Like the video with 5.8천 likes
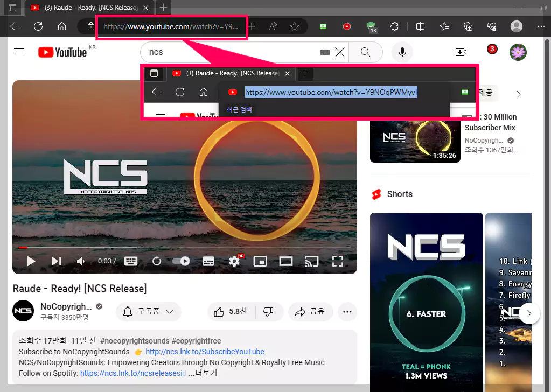The height and width of the screenshot is (392, 551). [231, 312]
